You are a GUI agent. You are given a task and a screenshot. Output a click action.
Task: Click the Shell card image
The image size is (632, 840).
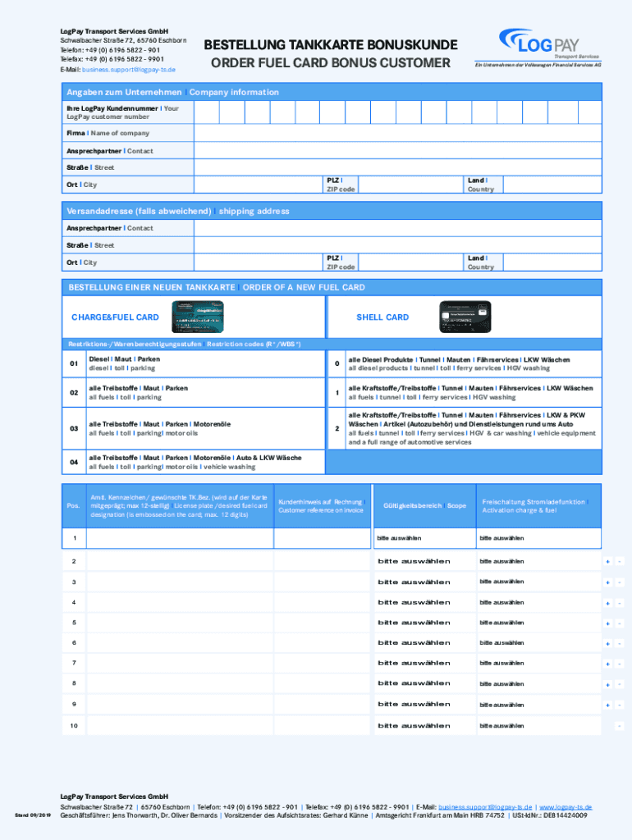[465, 317]
